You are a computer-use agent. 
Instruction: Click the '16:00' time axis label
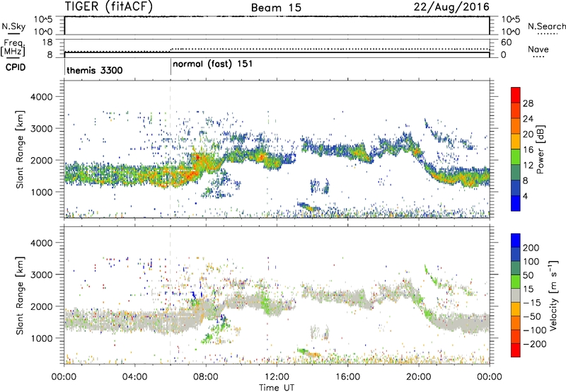tap(347, 377)
